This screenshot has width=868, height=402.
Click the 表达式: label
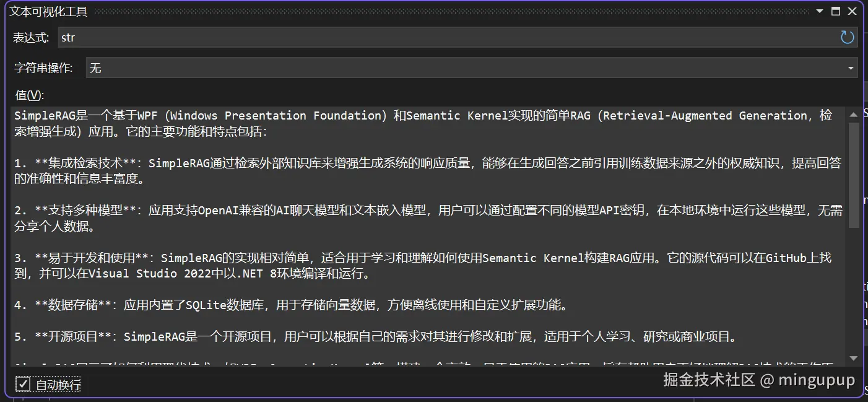(x=31, y=38)
